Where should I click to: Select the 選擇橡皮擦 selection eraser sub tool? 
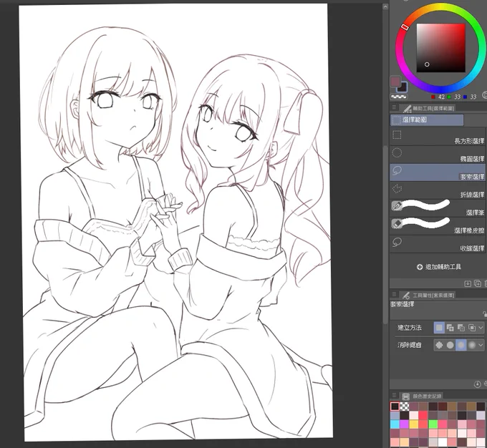coord(438,226)
